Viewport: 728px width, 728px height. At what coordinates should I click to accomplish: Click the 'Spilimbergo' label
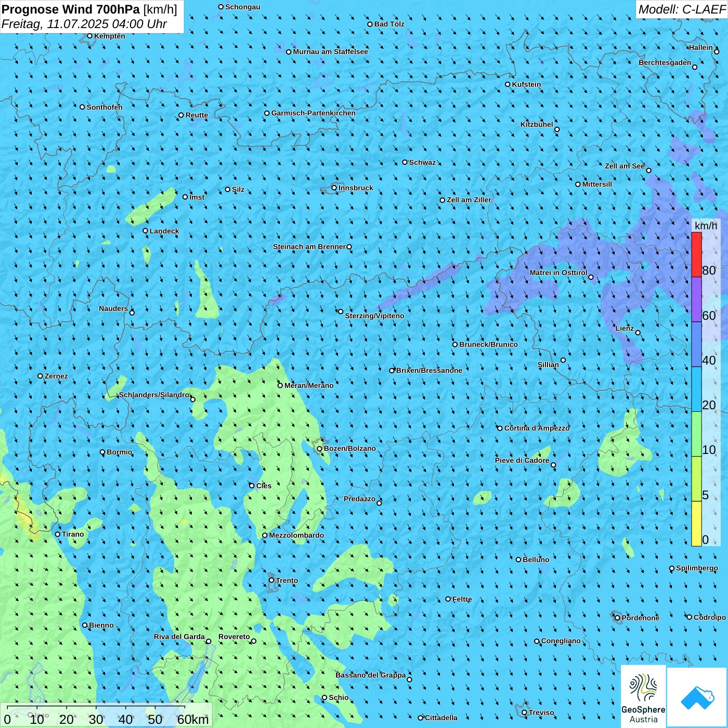pos(697,568)
